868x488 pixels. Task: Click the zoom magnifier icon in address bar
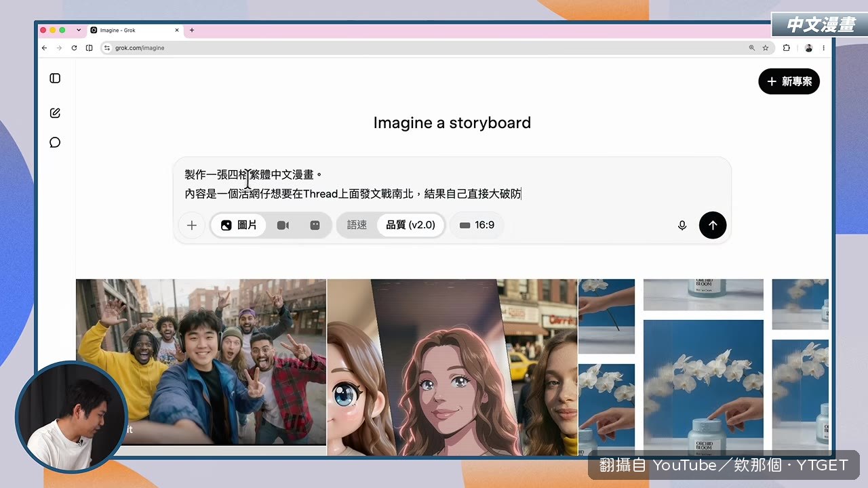pyautogui.click(x=751, y=48)
